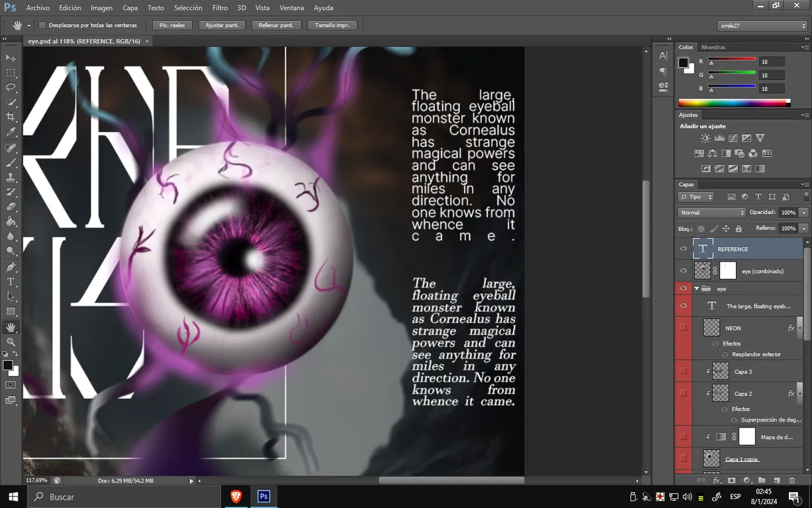Image resolution: width=812 pixels, height=508 pixels.
Task: Click the Rellenar pant. button
Action: [276, 25]
